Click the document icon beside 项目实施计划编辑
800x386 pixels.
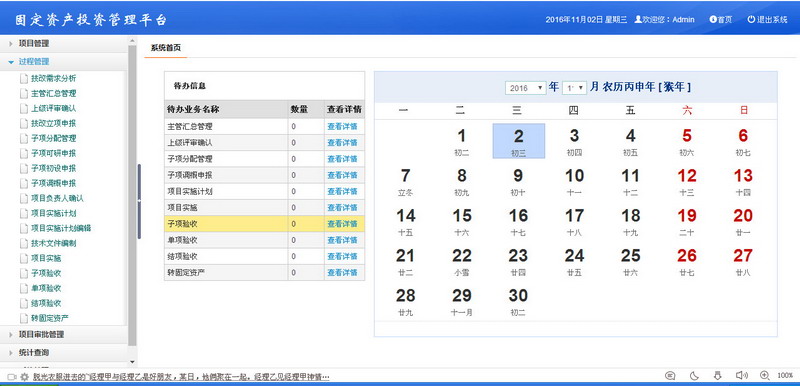[23, 228]
